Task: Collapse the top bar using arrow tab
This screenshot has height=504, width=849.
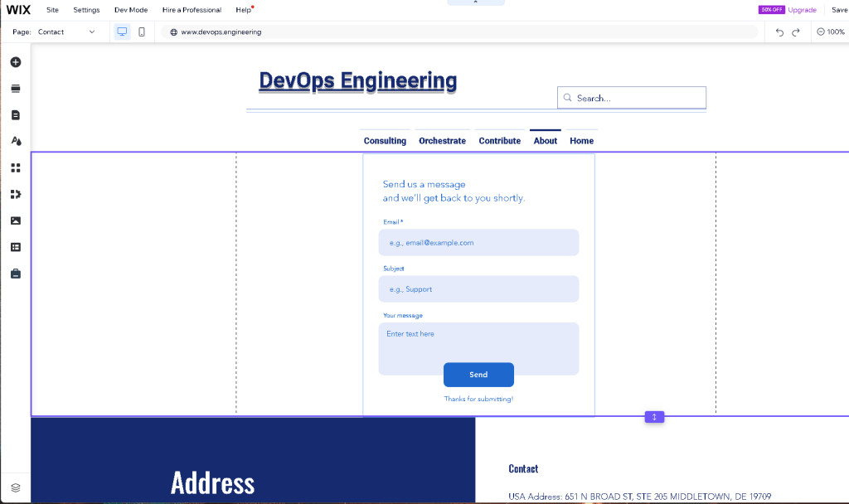Action: [476, 2]
